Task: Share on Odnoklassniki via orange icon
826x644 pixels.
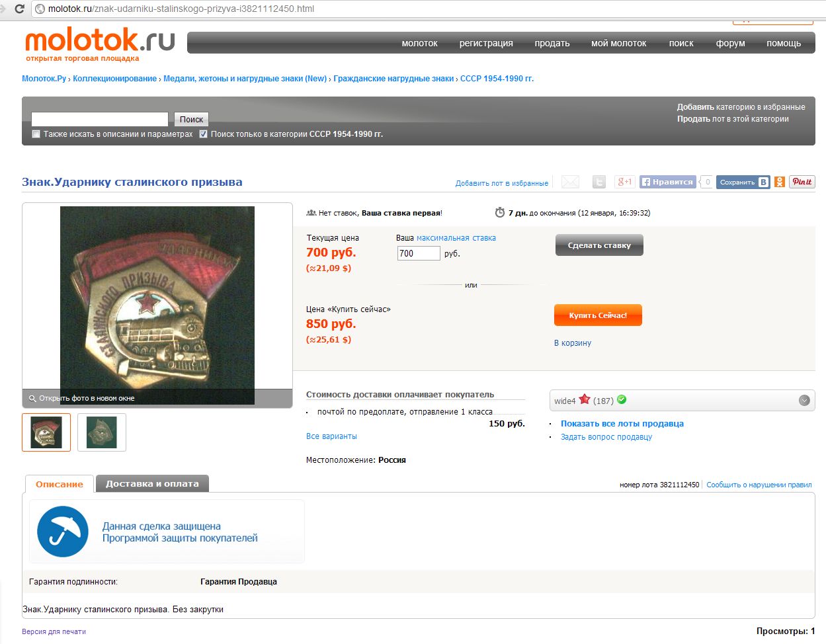Action: 780,182
